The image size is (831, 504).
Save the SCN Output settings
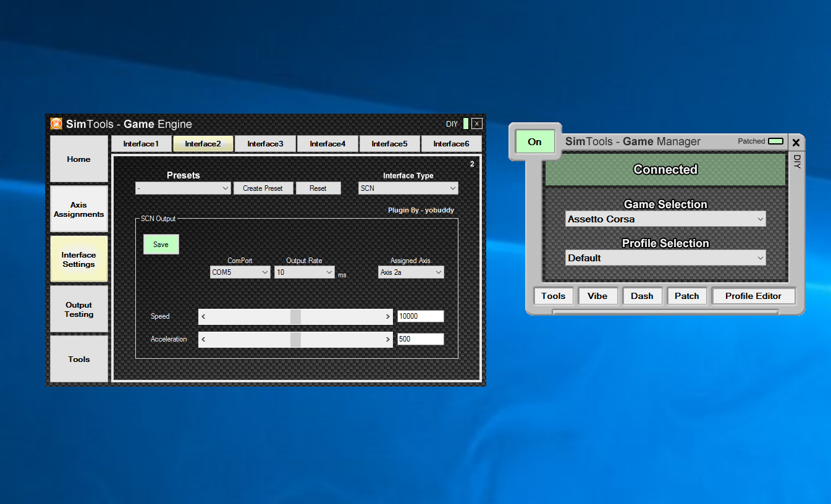[x=161, y=245]
